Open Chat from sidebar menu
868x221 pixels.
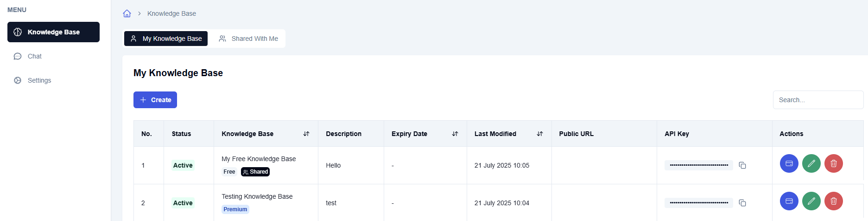[34, 56]
